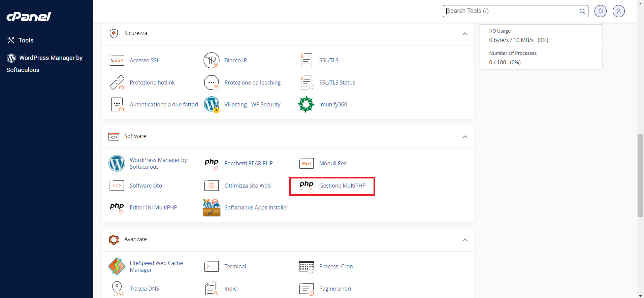The image size is (644, 298).
Task: Click the Softaculous Apps Installer toolbox icon
Action: tap(212, 207)
